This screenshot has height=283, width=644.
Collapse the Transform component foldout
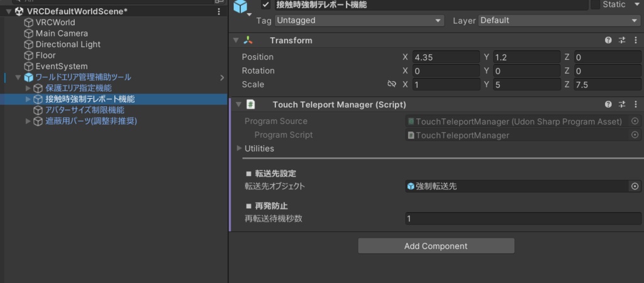pos(236,40)
